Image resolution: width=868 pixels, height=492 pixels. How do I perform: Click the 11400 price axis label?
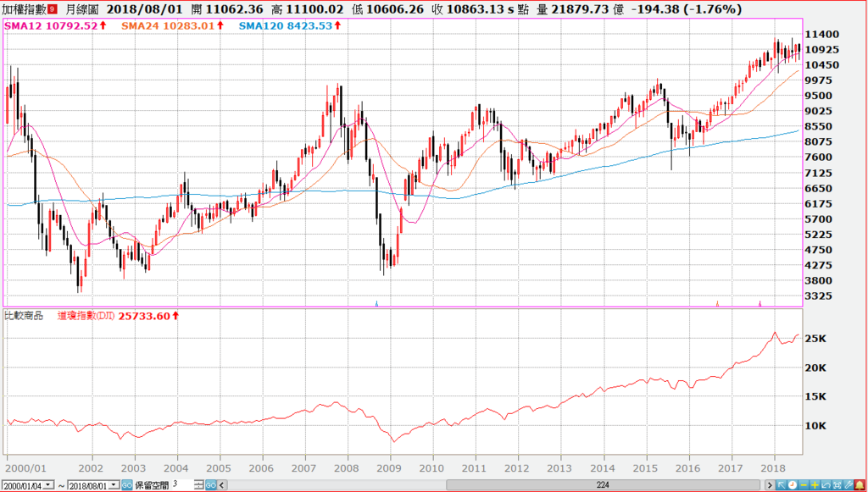821,34
